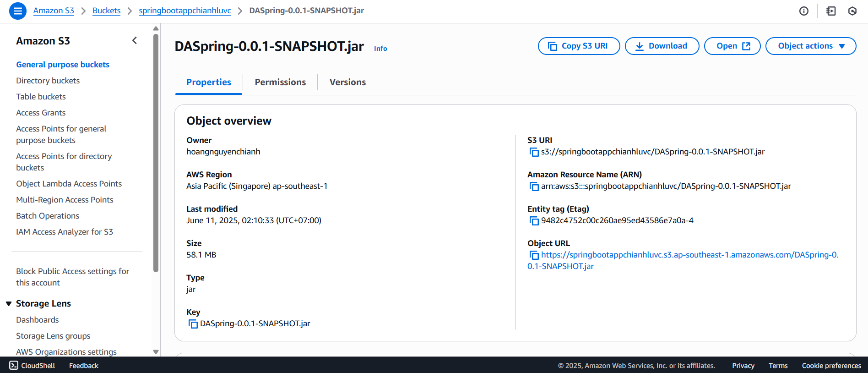The width and height of the screenshot is (868, 373).
Task: Switch to the Properties tab
Action: pyautogui.click(x=209, y=82)
